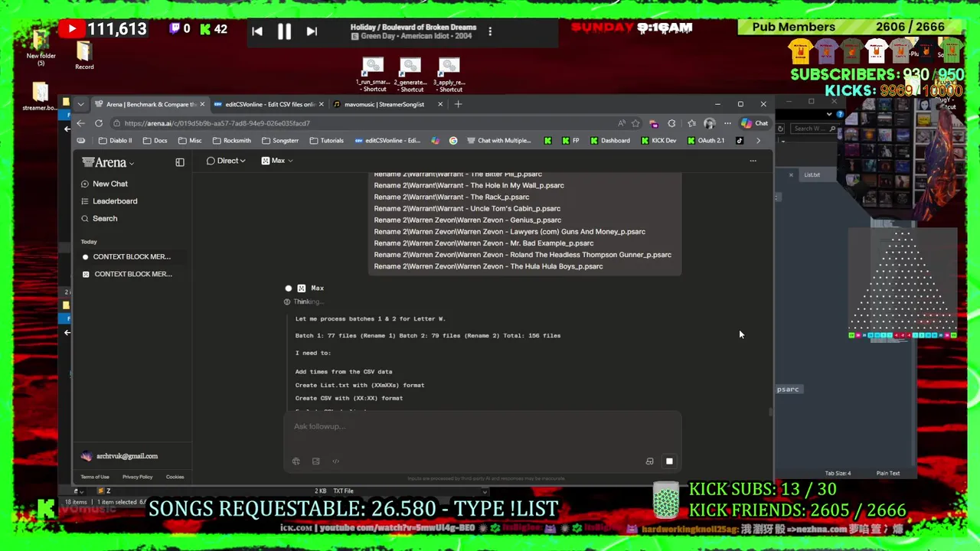Open the Google bookmark icon
980x551 pixels.
coord(453,141)
